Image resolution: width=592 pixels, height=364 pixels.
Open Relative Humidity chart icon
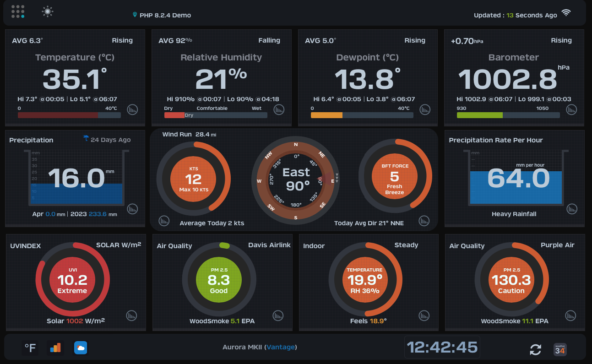[x=279, y=109]
